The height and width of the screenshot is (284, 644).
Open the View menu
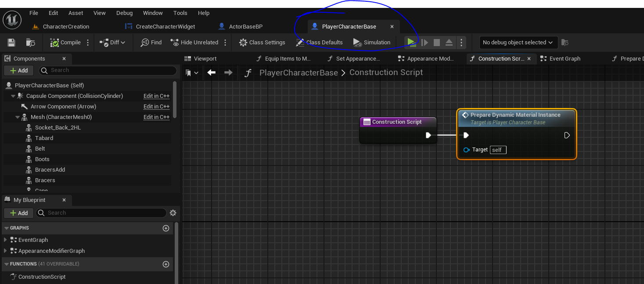pyautogui.click(x=100, y=13)
